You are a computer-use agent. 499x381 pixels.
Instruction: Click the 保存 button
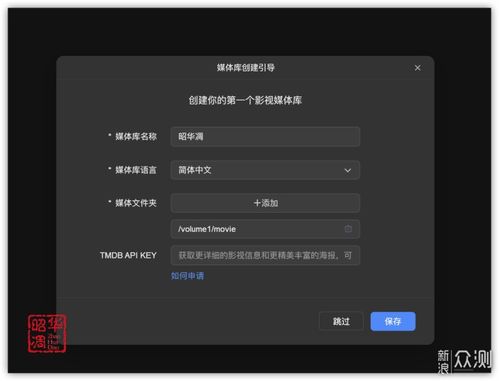point(393,321)
